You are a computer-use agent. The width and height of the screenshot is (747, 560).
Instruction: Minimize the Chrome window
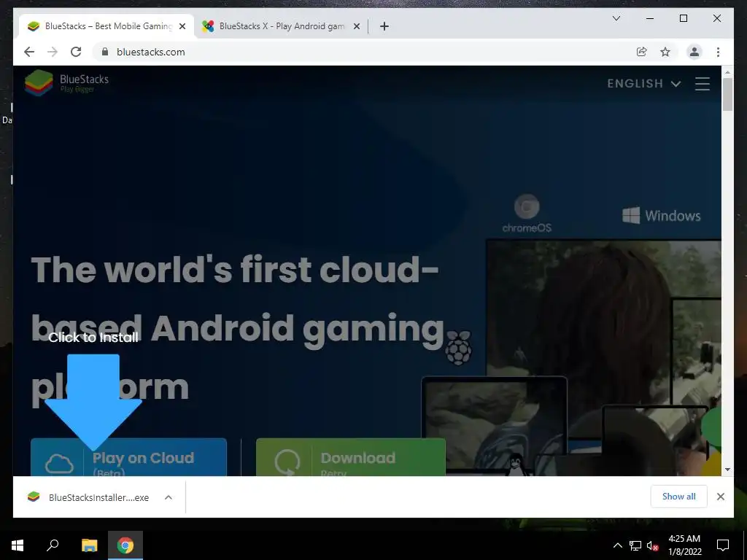[x=650, y=18]
